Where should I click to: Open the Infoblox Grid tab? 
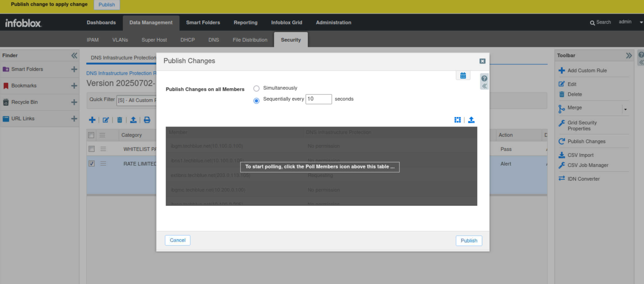pyautogui.click(x=287, y=22)
